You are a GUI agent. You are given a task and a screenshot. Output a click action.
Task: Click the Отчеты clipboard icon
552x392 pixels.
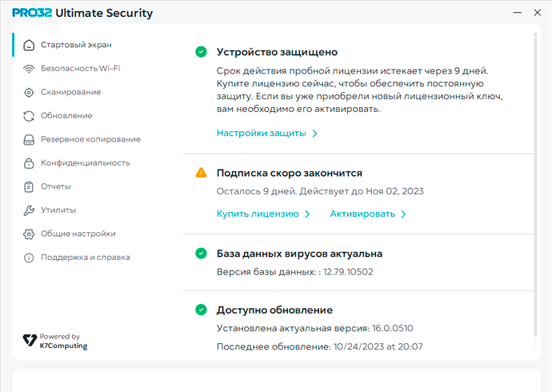point(29,186)
